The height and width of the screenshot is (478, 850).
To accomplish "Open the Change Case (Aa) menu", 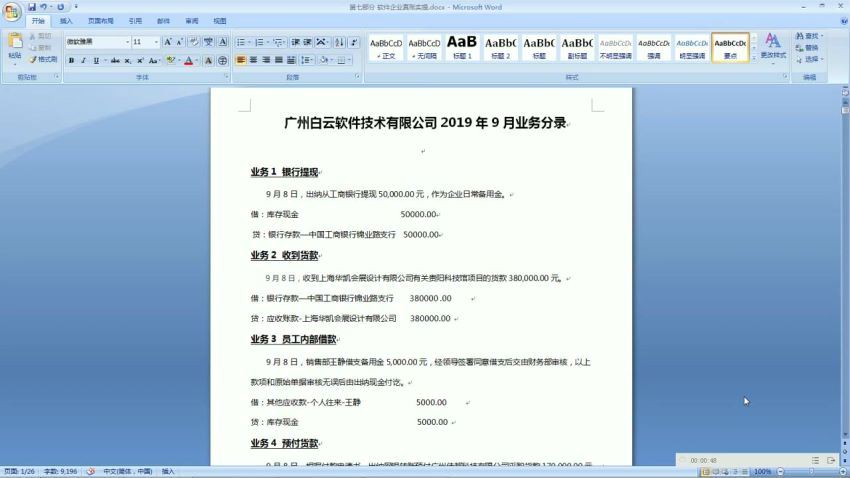I will (154, 61).
